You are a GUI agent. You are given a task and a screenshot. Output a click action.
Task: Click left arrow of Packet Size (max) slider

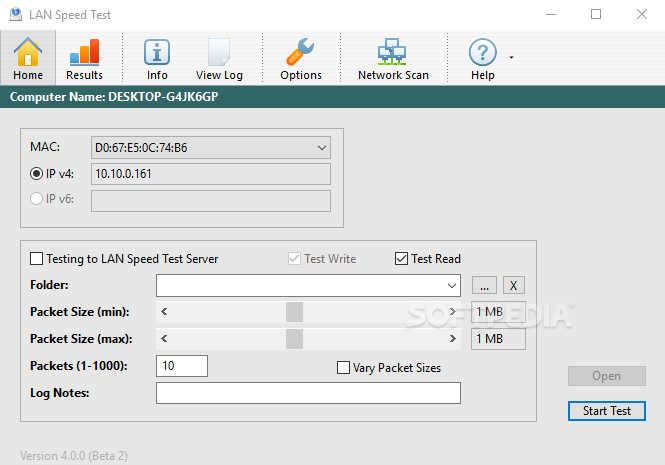tap(165, 339)
